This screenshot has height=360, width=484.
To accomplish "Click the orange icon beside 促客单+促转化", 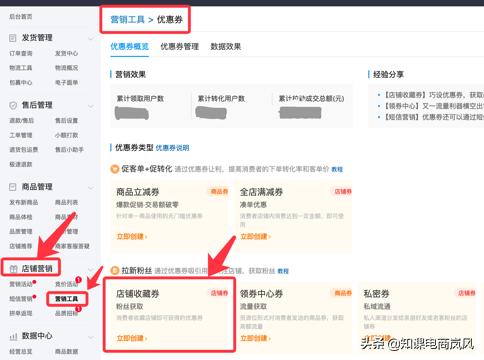I will point(115,169).
